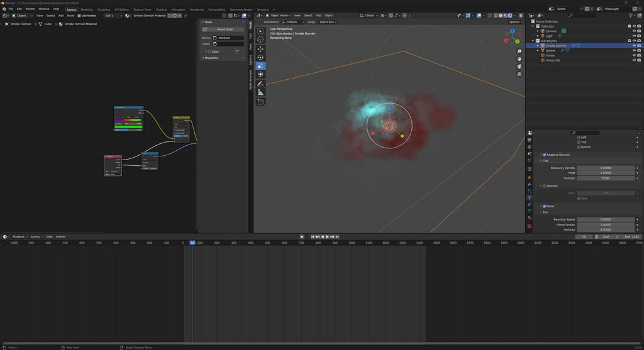The height and width of the screenshot is (350, 644).
Task: Switch to the Shading workspace tab
Action: 161,9
